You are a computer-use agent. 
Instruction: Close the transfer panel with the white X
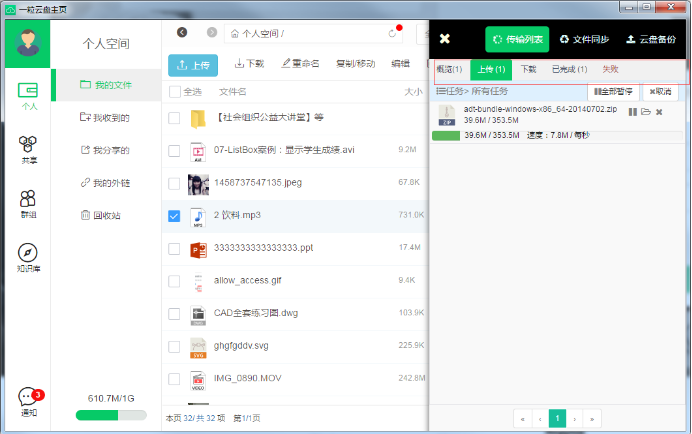(445, 39)
